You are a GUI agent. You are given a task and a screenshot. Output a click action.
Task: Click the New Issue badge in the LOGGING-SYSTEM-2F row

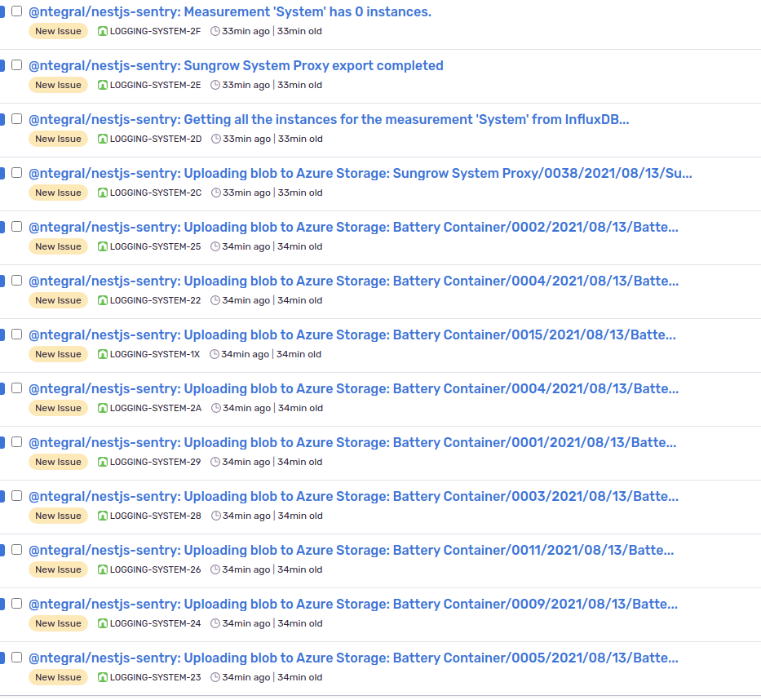[x=58, y=31]
